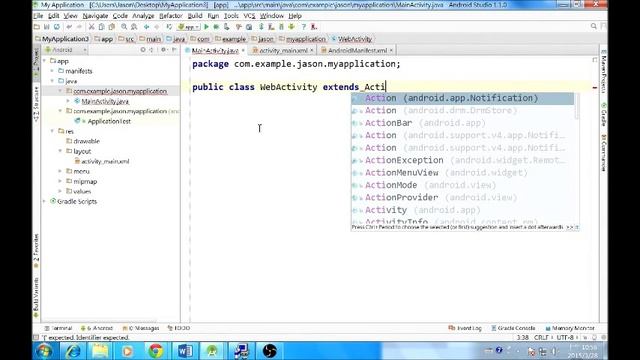Click Collapse All icon in Project panel

point(152,50)
